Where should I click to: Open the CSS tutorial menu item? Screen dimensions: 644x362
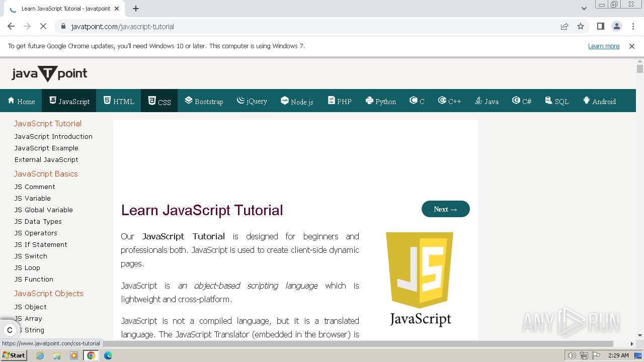(159, 101)
